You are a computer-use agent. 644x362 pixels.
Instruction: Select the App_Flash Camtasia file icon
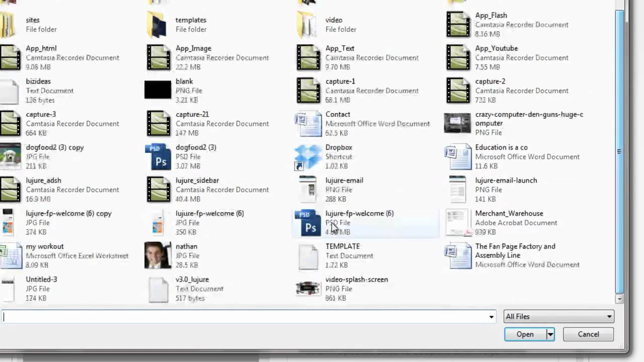[458, 25]
